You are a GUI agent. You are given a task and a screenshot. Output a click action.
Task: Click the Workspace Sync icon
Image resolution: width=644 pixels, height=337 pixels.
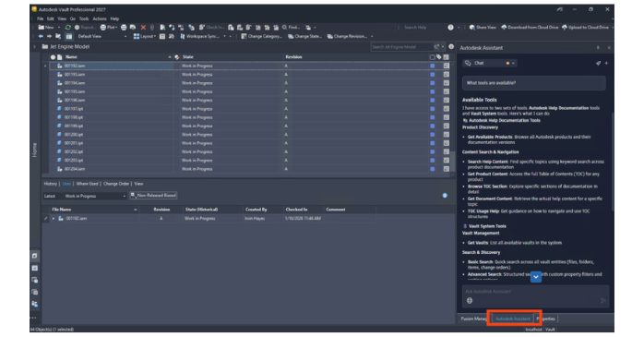183,36
